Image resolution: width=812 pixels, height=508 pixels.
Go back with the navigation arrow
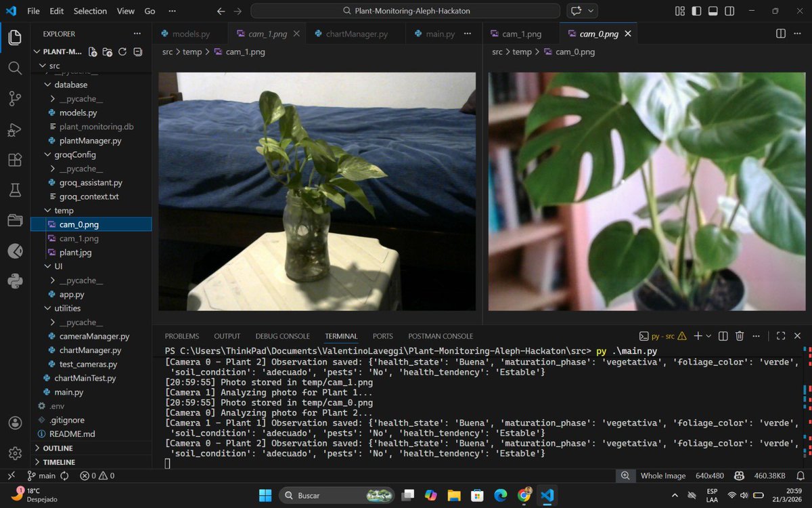click(221, 11)
